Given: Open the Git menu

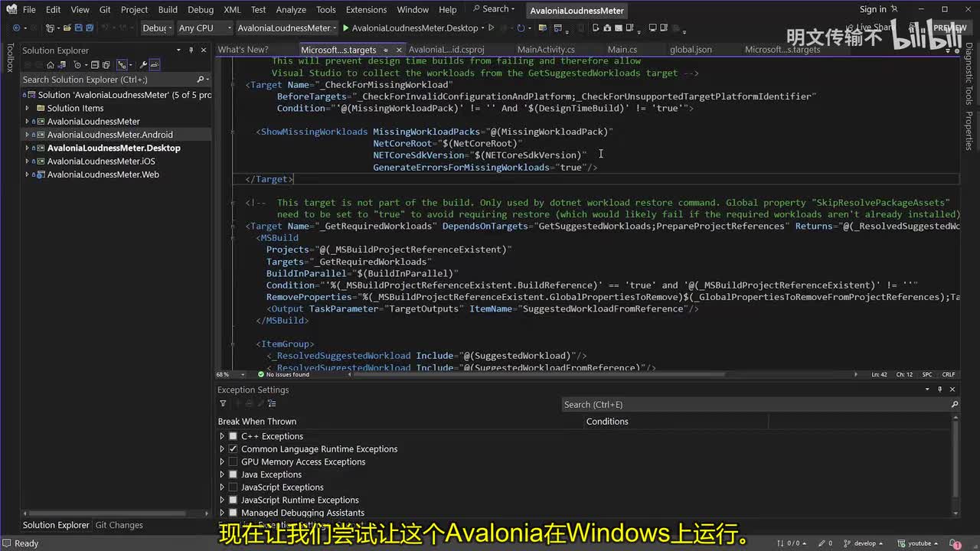Looking at the screenshot, I should [x=105, y=10].
